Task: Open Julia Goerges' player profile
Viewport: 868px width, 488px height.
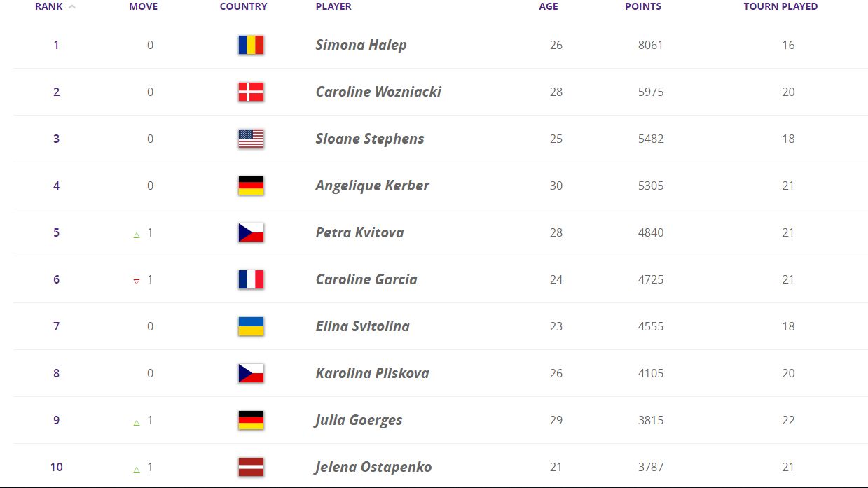Action: (359, 421)
